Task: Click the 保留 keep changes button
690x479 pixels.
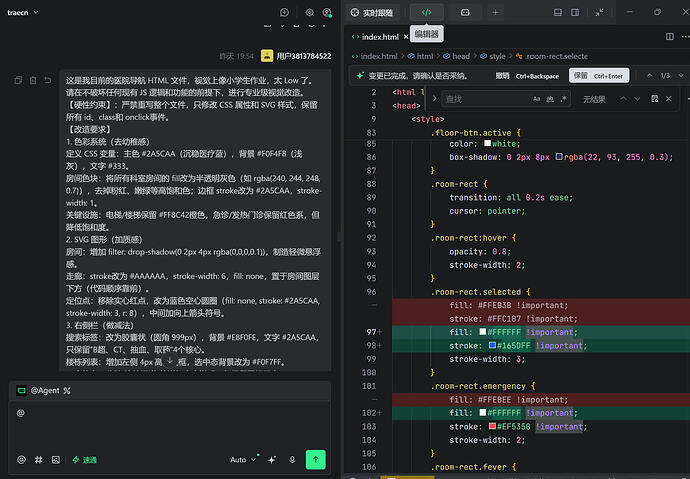Action: [599, 76]
